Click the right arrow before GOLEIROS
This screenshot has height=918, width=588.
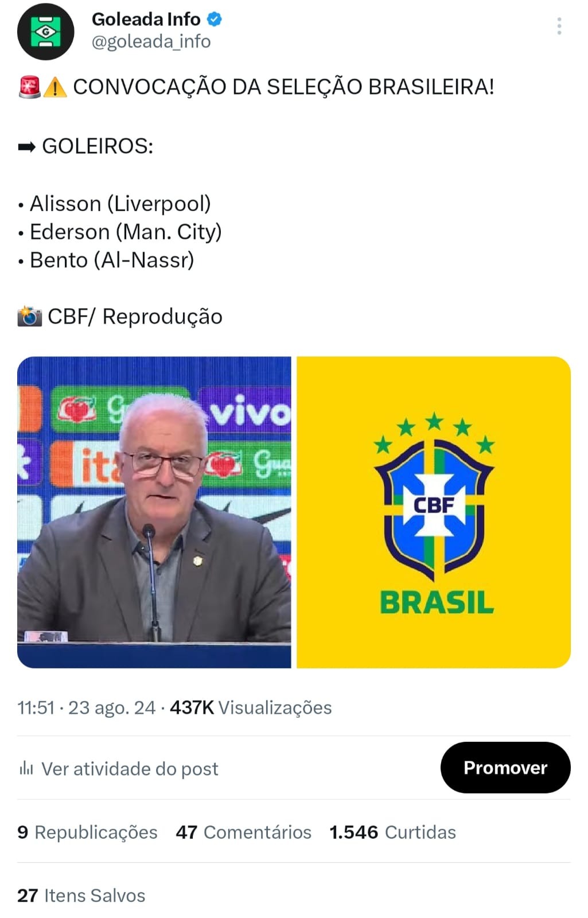[x=27, y=147]
